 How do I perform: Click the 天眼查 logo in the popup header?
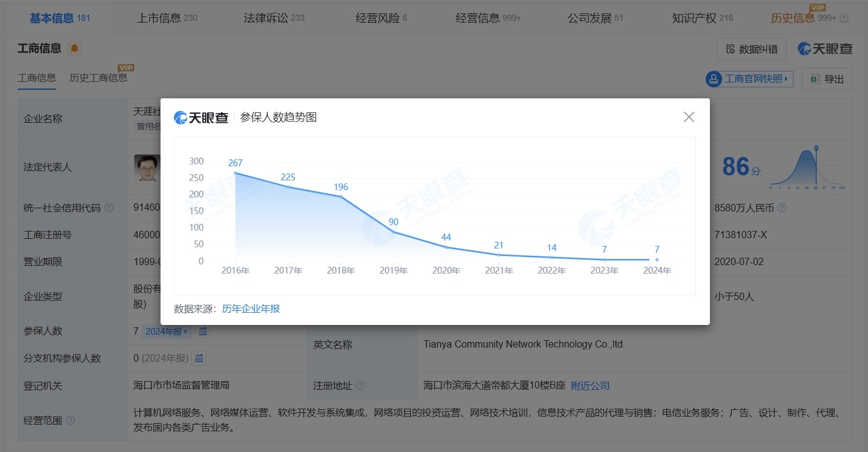click(201, 117)
